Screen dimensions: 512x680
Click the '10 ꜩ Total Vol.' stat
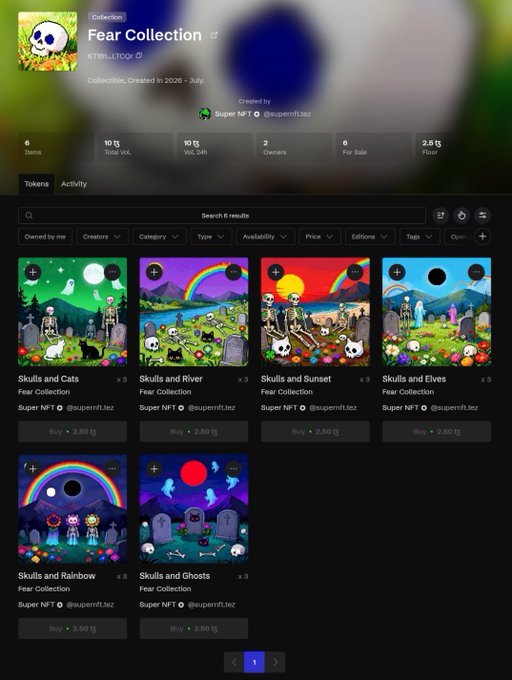pos(135,147)
